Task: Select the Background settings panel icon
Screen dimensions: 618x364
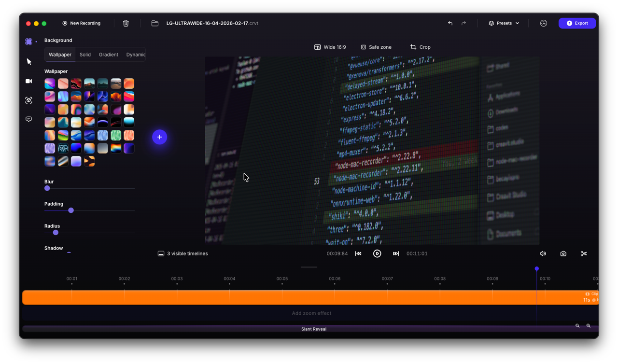Action: click(x=28, y=41)
